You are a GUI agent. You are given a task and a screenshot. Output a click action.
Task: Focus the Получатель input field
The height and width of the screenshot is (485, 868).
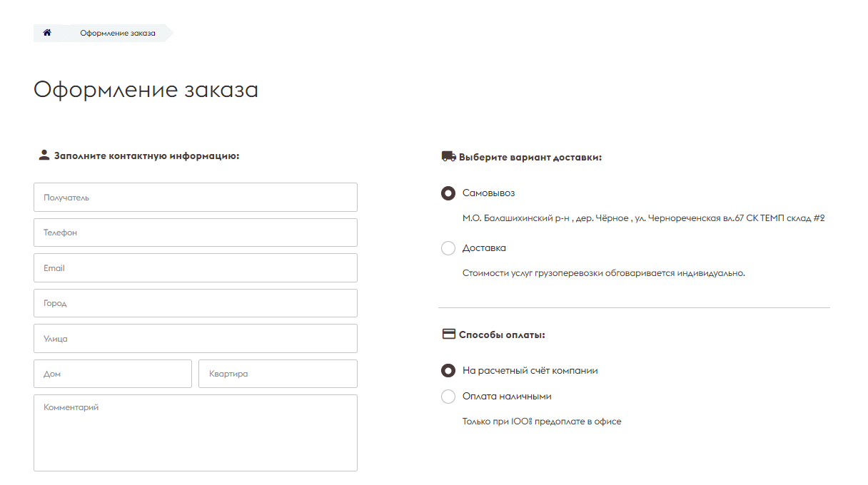tap(196, 198)
